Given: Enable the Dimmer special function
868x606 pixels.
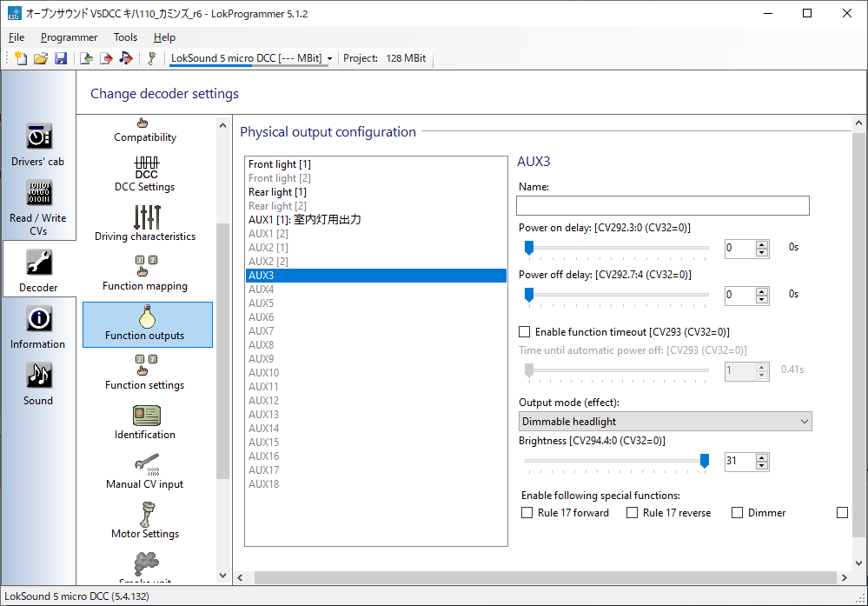Looking at the screenshot, I should 738,513.
